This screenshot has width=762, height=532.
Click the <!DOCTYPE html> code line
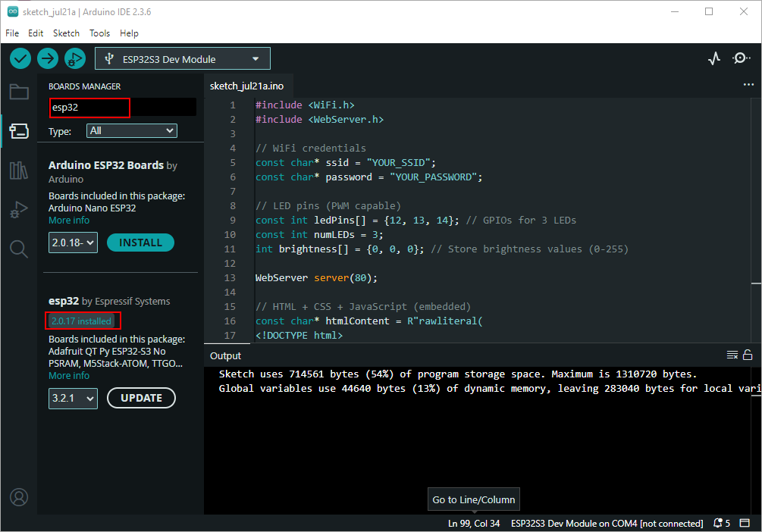click(299, 335)
